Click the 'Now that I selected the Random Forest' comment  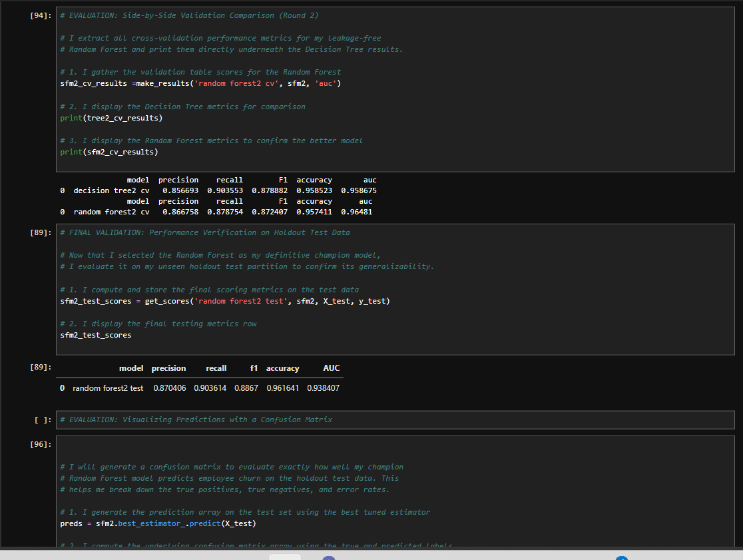point(220,256)
